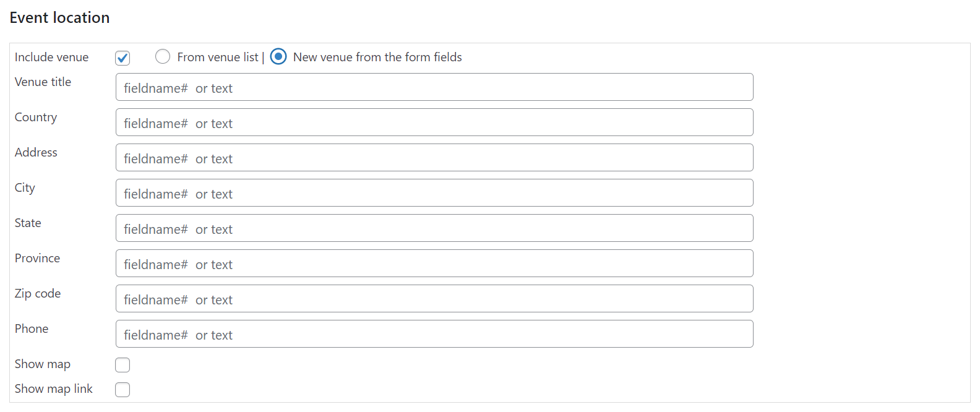Click the 'Country' label text
The image size is (980, 412).
click(x=36, y=118)
